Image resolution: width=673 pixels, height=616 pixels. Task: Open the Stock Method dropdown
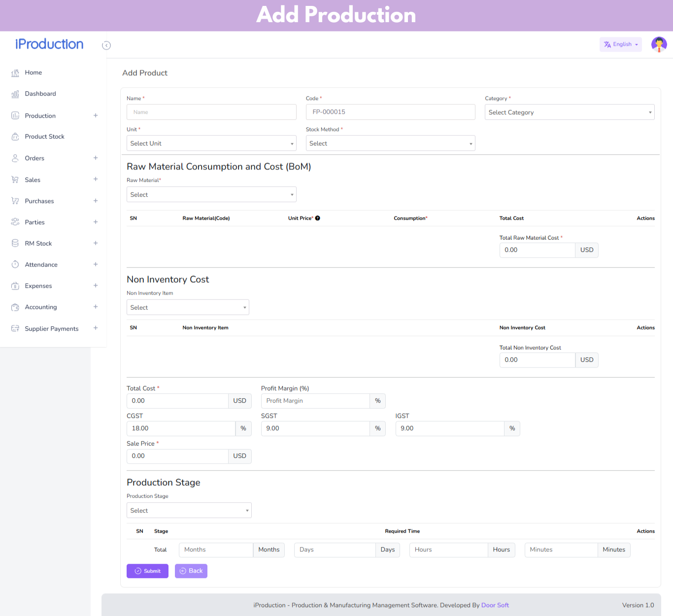click(390, 143)
